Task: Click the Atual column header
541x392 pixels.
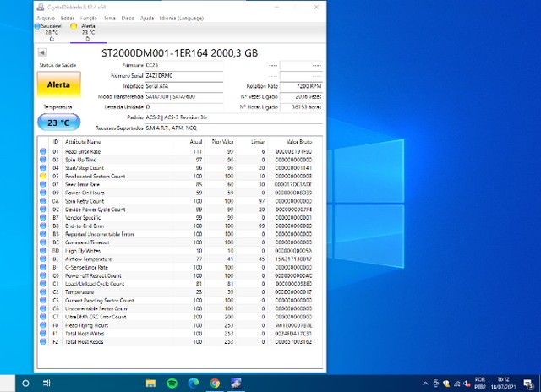Action: tap(196, 142)
